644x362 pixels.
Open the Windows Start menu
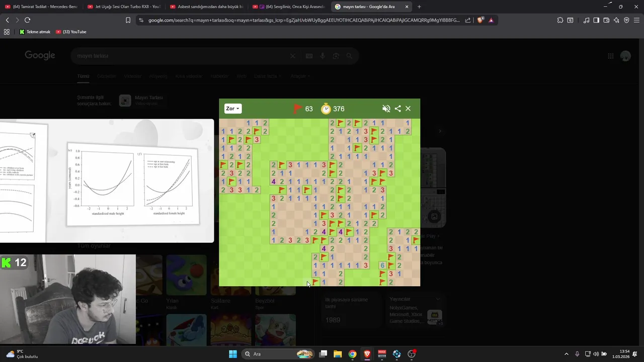click(233, 354)
